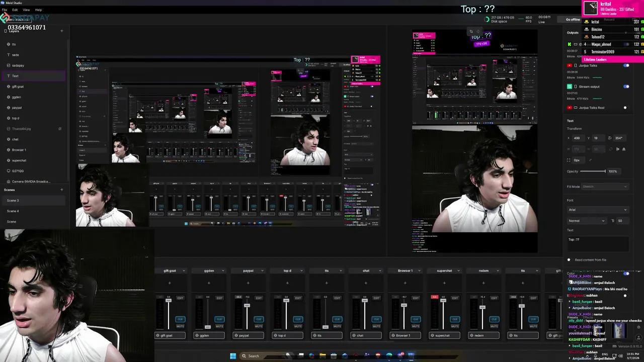
Task: Mute the chat mixer channel
Action: 376,326
